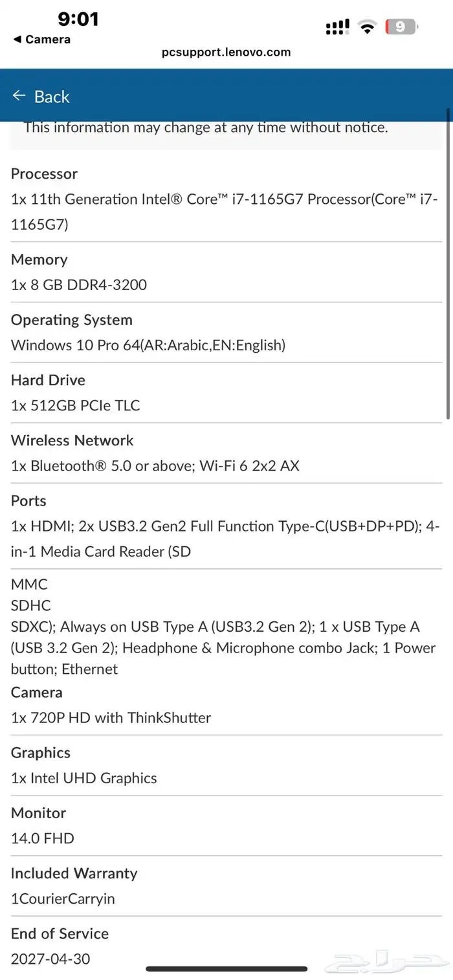Tap the battery indicator icon
453x980 pixels.
(401, 27)
